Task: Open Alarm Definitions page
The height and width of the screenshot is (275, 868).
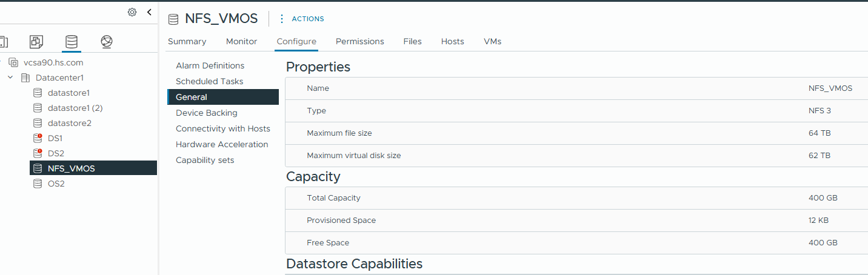Action: click(x=210, y=65)
